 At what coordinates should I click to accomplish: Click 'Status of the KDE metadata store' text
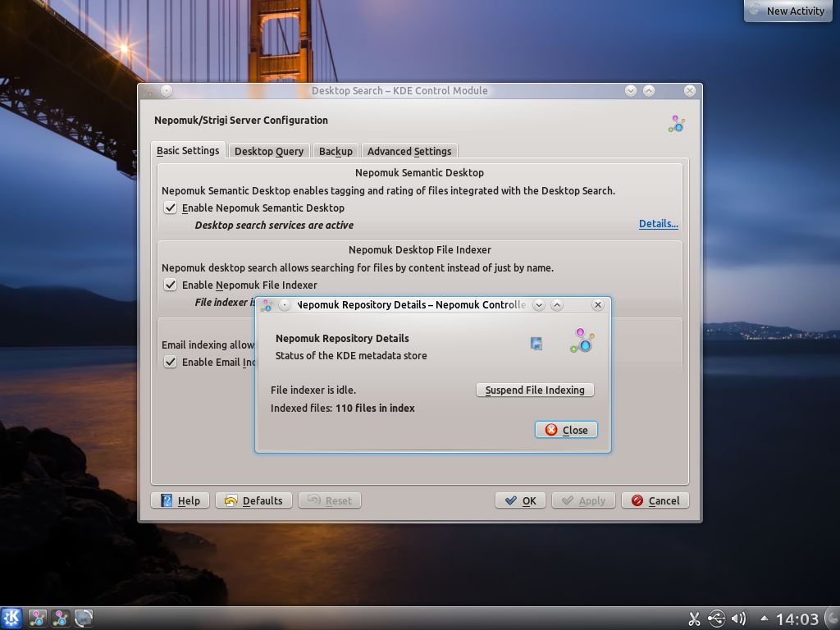click(351, 356)
